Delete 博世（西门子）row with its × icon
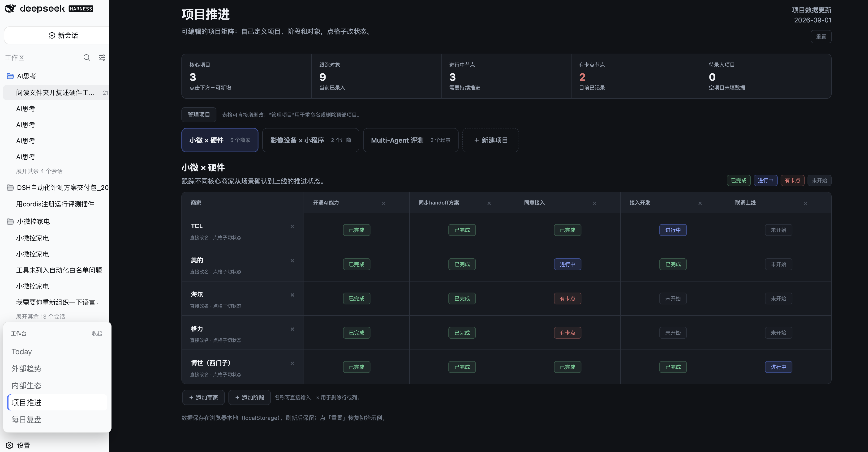The height and width of the screenshot is (452, 868). [x=292, y=363]
